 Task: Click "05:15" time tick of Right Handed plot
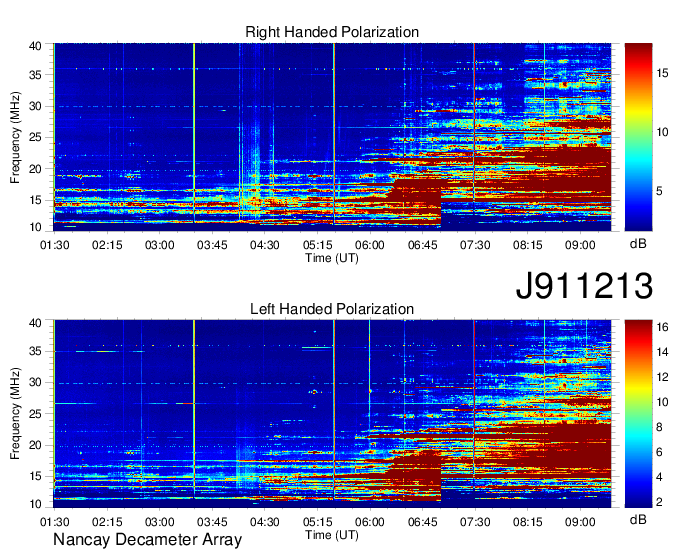click(x=317, y=245)
